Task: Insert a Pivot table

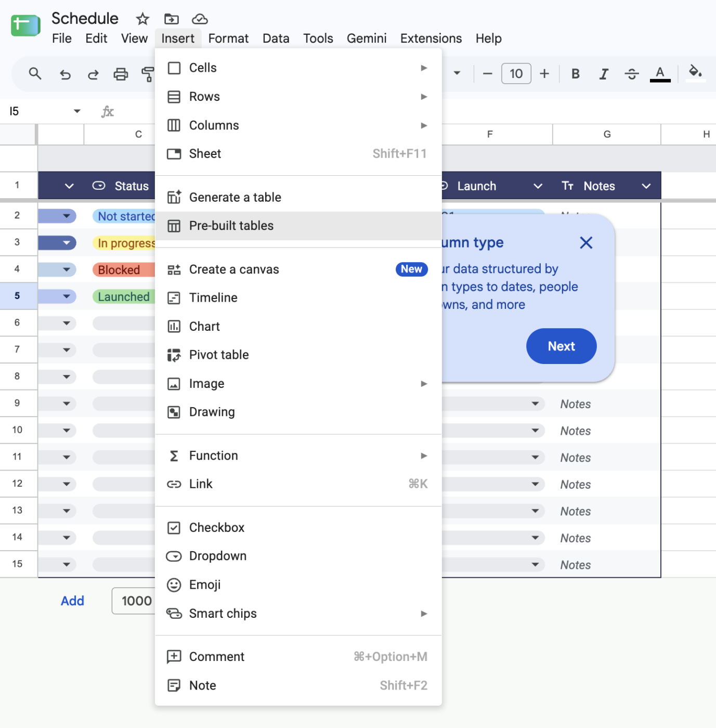Action: [x=298, y=355]
